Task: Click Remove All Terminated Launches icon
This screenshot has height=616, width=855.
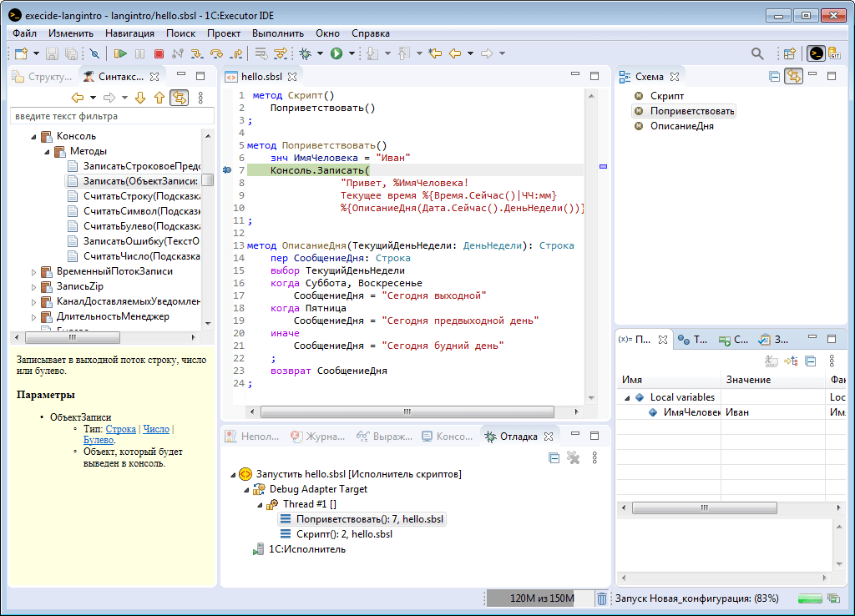Action: click(573, 457)
